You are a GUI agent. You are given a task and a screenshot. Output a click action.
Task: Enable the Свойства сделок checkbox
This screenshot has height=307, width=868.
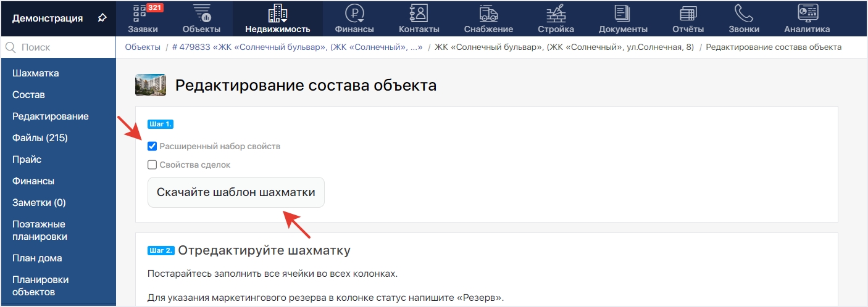click(x=152, y=165)
